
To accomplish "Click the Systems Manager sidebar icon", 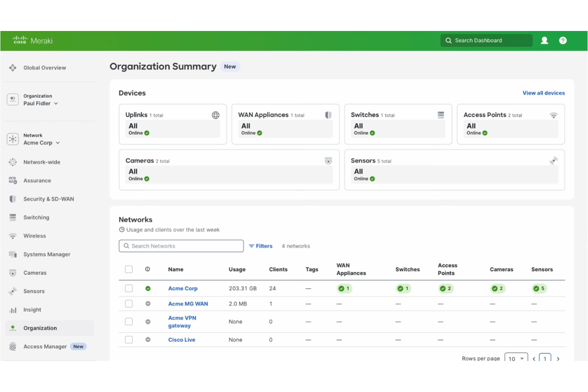I will click(x=13, y=255).
